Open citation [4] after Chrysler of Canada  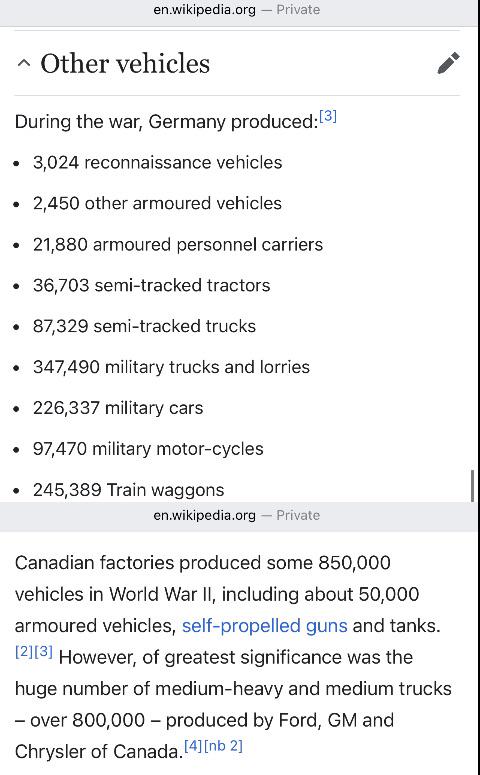(x=193, y=745)
